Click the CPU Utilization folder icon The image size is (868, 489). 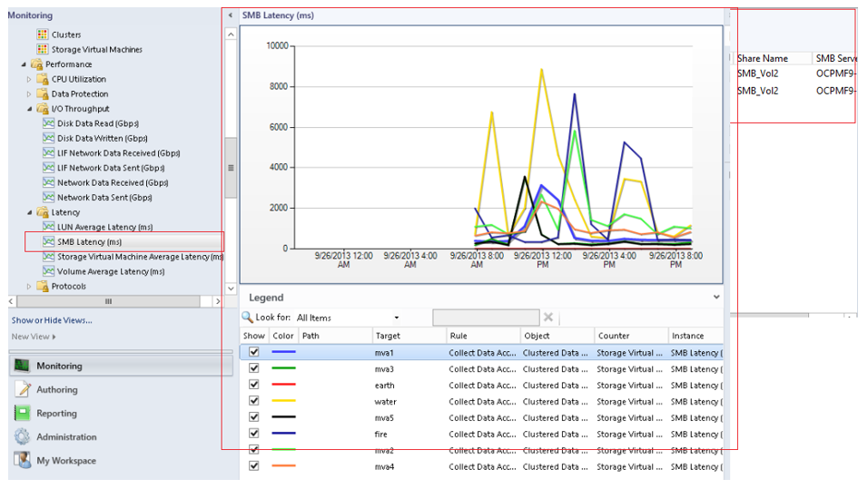click(43, 79)
